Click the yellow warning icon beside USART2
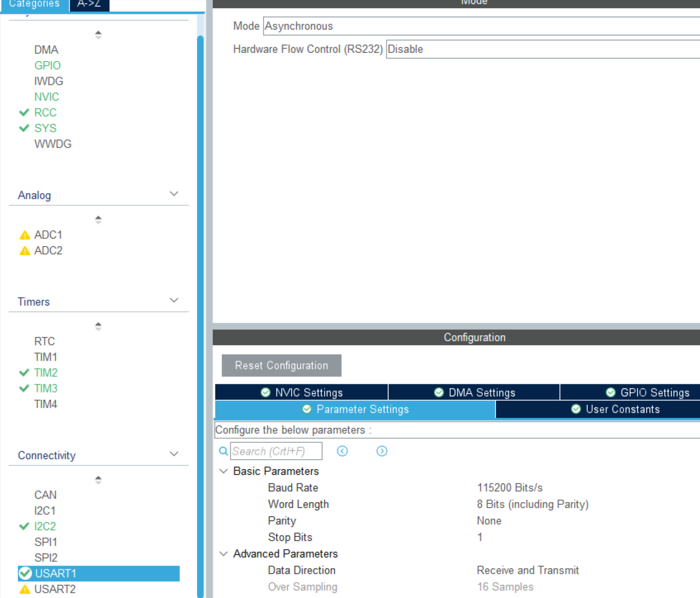 25,589
